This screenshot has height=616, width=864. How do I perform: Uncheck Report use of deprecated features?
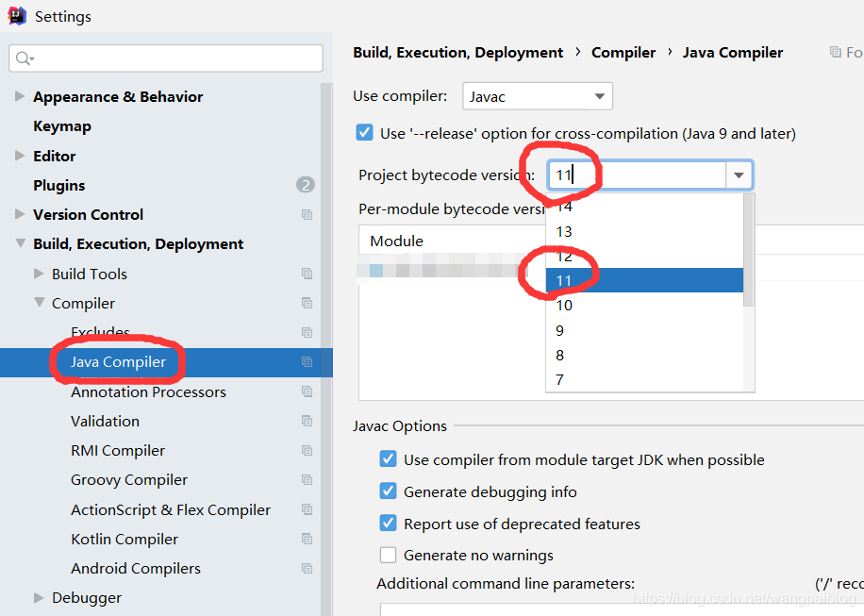coord(388,523)
